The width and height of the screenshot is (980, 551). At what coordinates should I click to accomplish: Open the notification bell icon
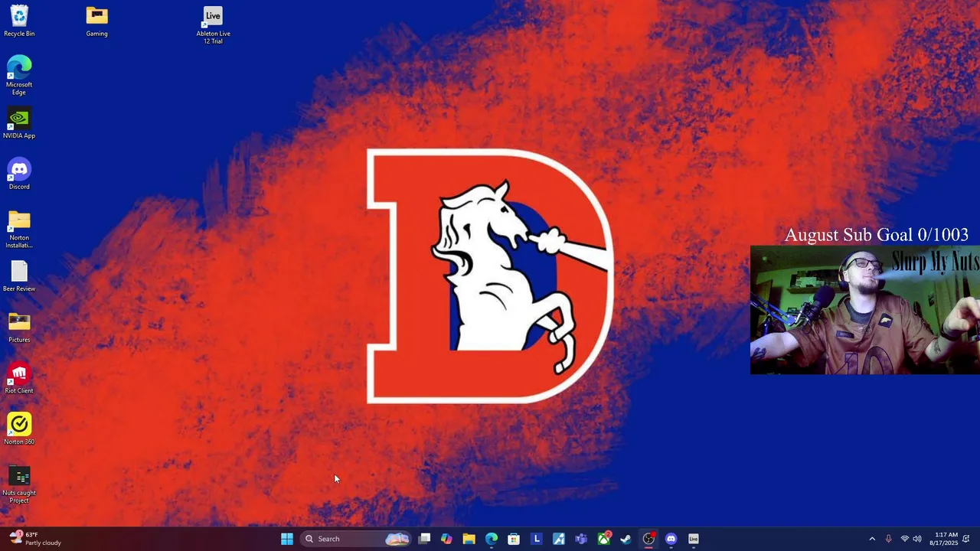966,539
